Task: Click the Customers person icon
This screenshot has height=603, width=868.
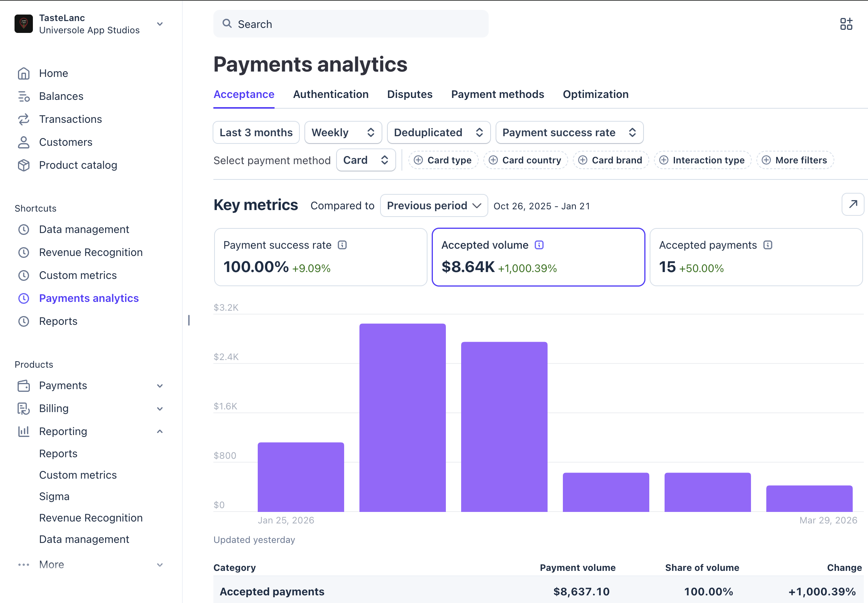Action: coord(24,142)
